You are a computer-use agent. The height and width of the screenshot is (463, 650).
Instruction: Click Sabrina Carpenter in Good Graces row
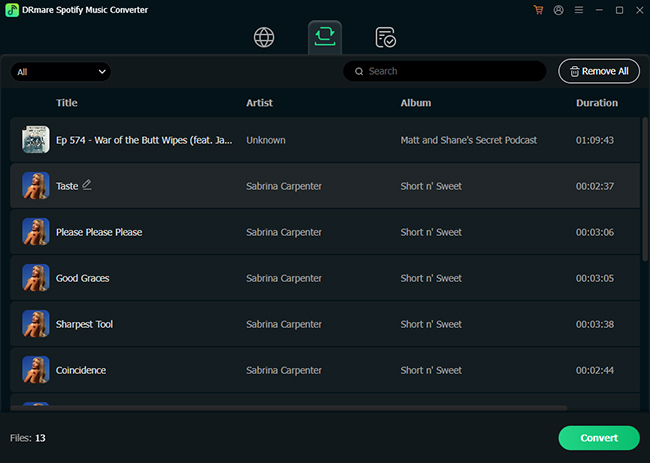point(284,278)
